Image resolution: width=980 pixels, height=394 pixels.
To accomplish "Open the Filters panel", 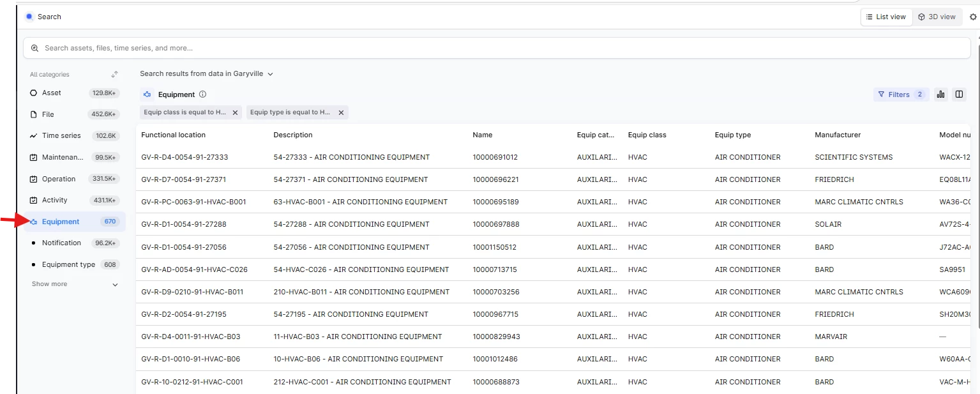I will [900, 95].
